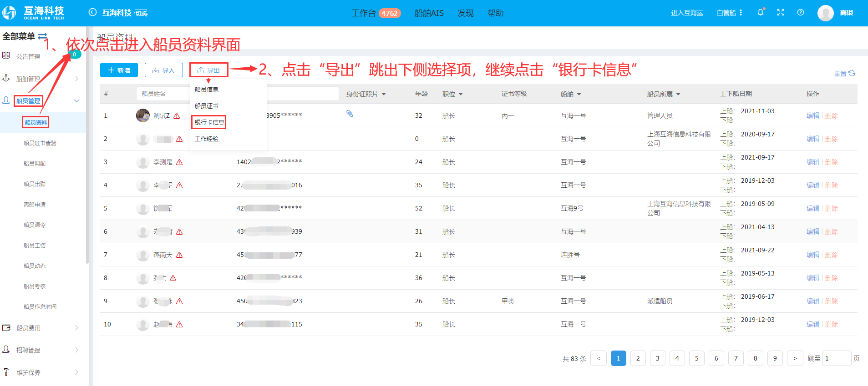Click the avatar photo of 测试Z

coord(143,115)
